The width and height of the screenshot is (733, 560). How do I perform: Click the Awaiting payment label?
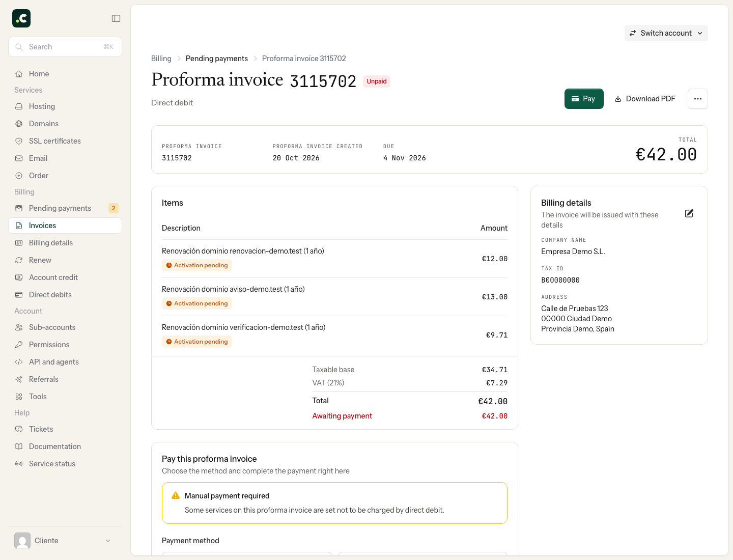coord(342,416)
